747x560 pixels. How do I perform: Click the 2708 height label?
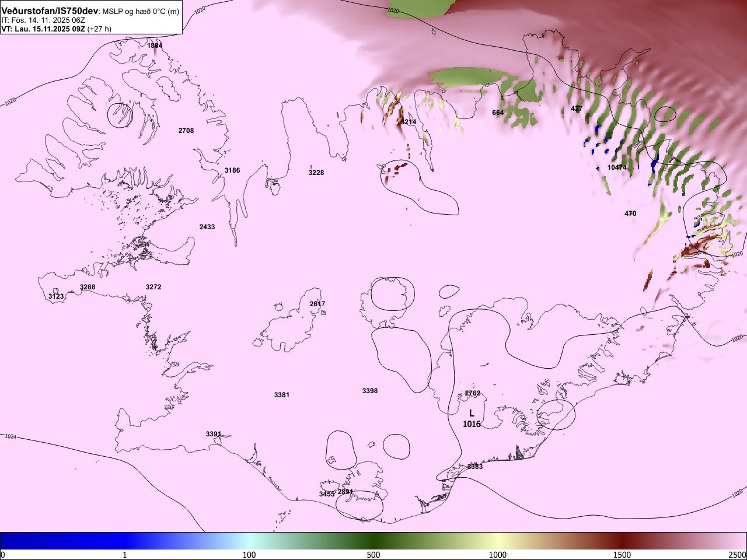click(186, 131)
